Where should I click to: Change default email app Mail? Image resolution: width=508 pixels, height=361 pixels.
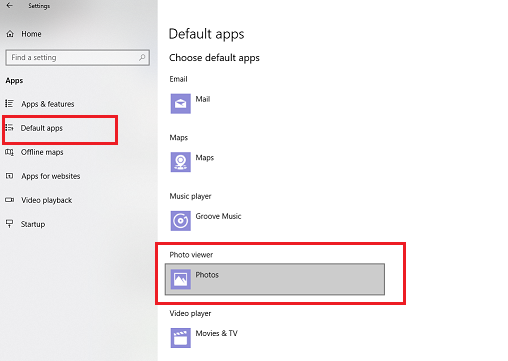(203, 99)
